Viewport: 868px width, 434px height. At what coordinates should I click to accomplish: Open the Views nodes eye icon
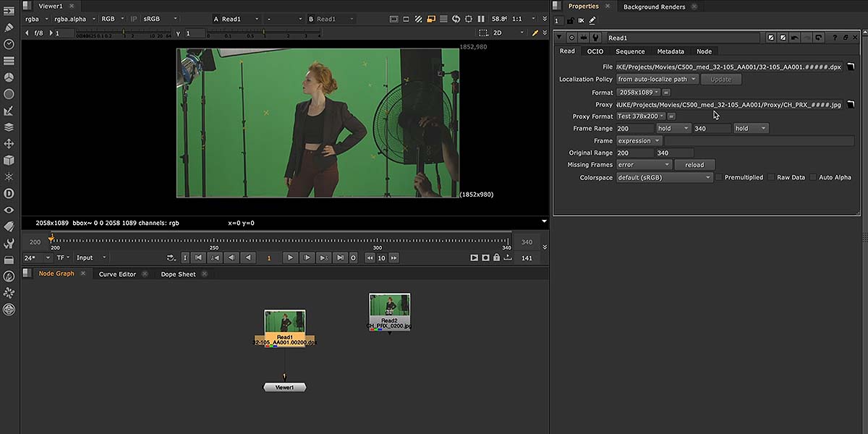tap(9, 210)
